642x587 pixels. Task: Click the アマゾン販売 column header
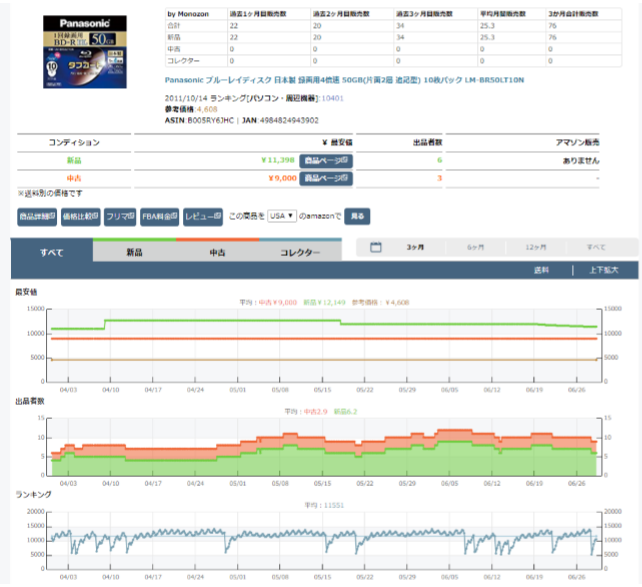577,142
